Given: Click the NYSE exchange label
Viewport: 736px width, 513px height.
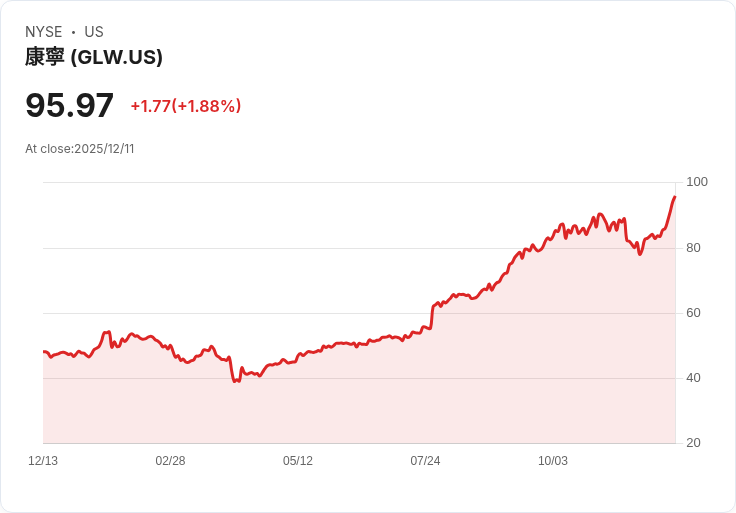Looking at the screenshot, I should click(x=44, y=32).
